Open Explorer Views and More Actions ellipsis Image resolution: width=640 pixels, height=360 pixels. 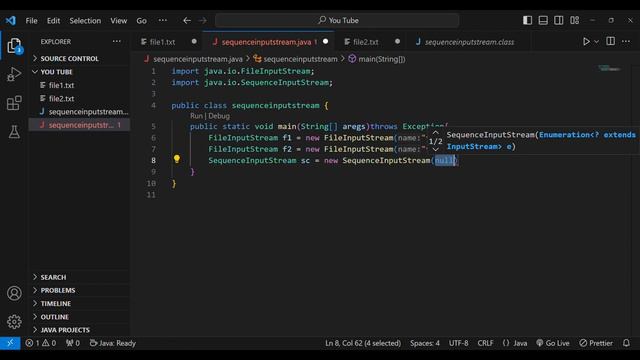117,41
